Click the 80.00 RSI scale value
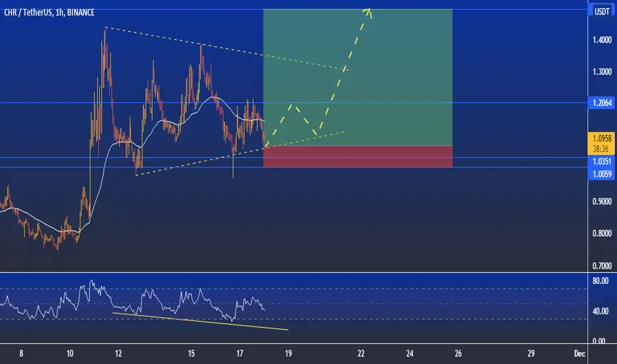The width and height of the screenshot is (617, 364). (x=600, y=281)
